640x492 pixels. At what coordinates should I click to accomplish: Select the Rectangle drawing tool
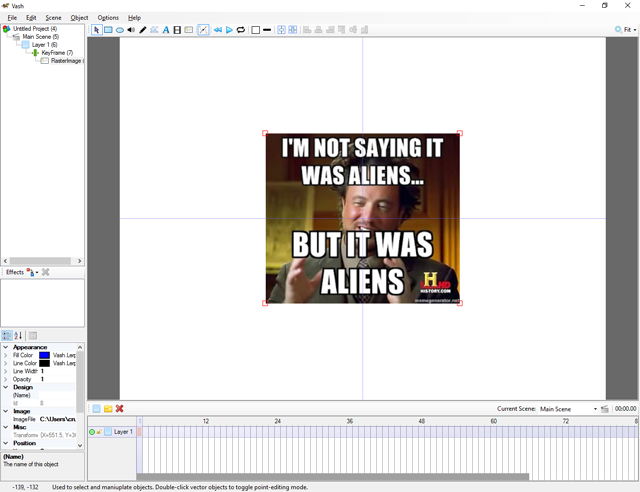(x=108, y=30)
